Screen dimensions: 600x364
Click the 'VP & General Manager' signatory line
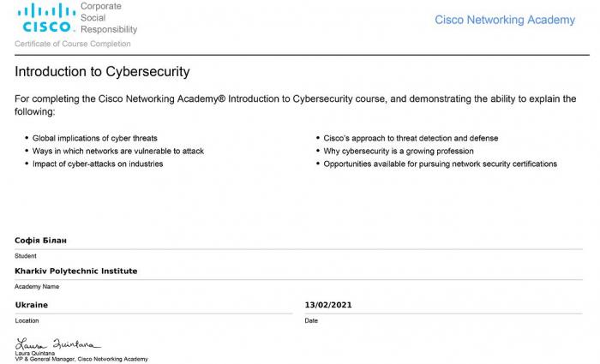click(81, 359)
